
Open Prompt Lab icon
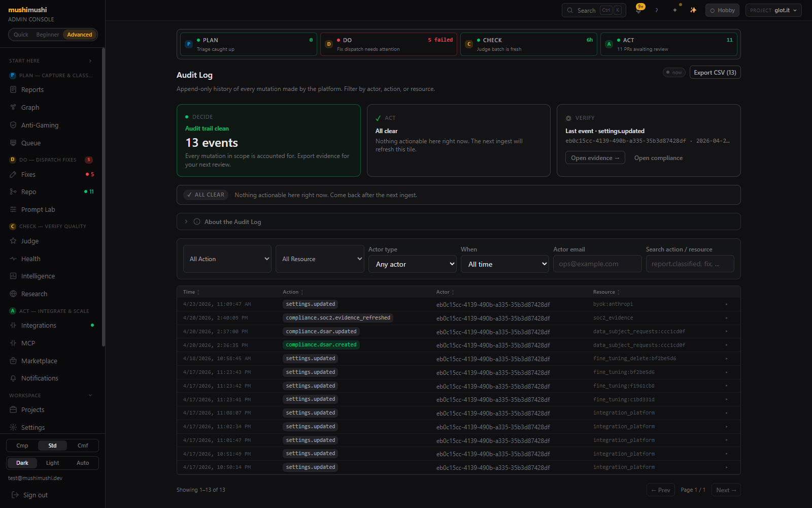point(13,209)
